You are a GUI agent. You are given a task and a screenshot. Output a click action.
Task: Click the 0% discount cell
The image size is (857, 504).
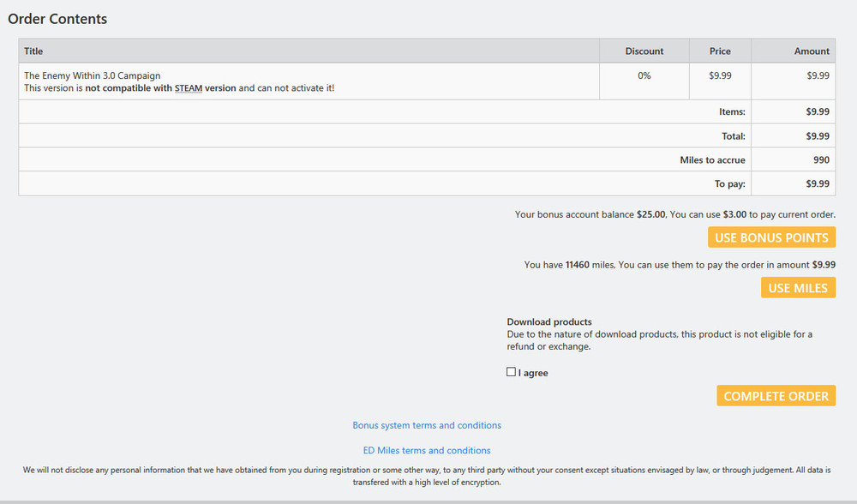click(644, 75)
